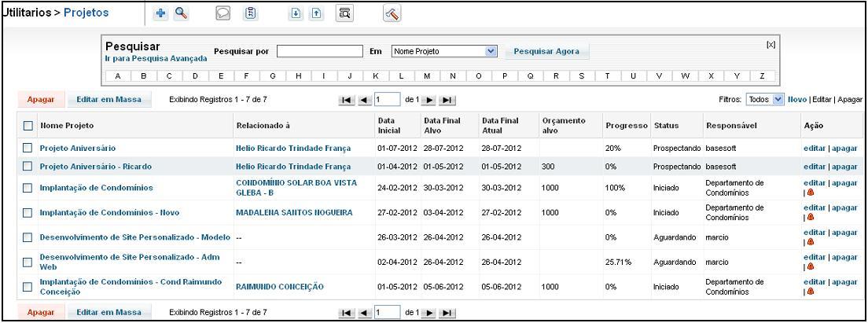Open the Filtros Todos dropdown
This screenshot has width=868, height=323.
(x=765, y=100)
